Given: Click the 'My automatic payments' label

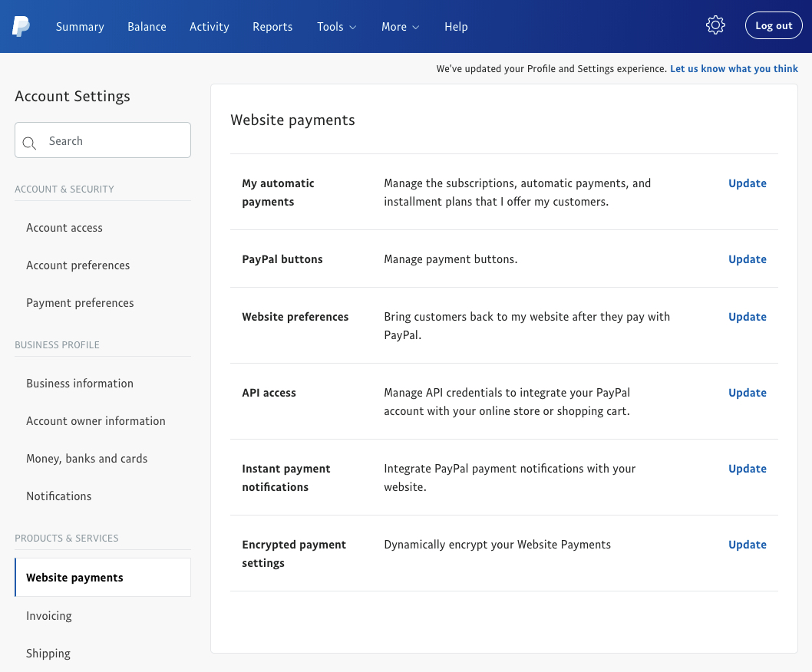Looking at the screenshot, I should (x=278, y=193).
